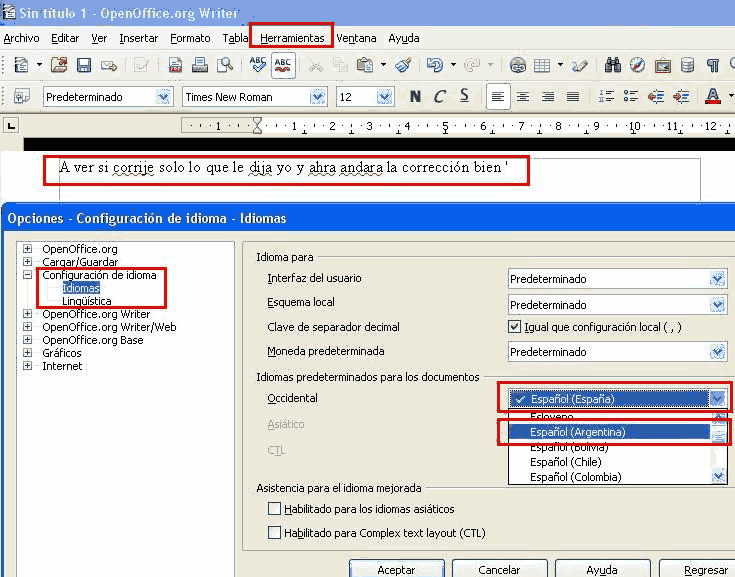Open Occidental language dropdown arrow

pyautogui.click(x=717, y=399)
